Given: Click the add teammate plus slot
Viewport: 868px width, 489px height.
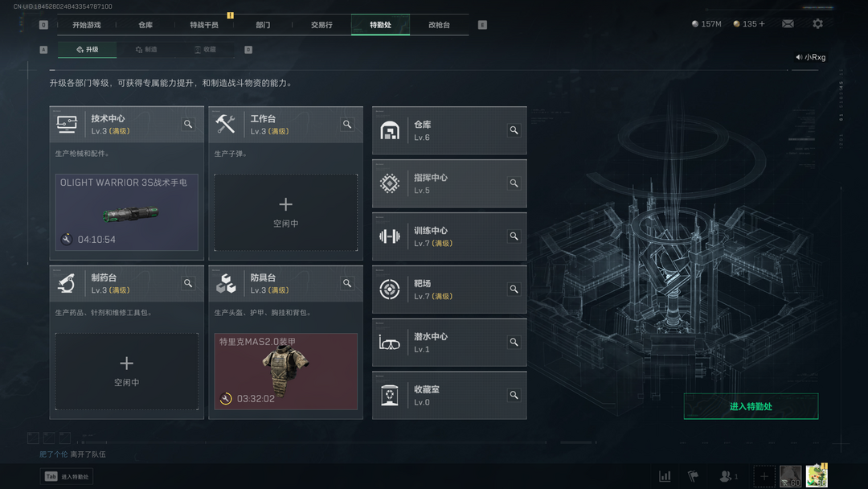Looking at the screenshot, I should (x=764, y=476).
